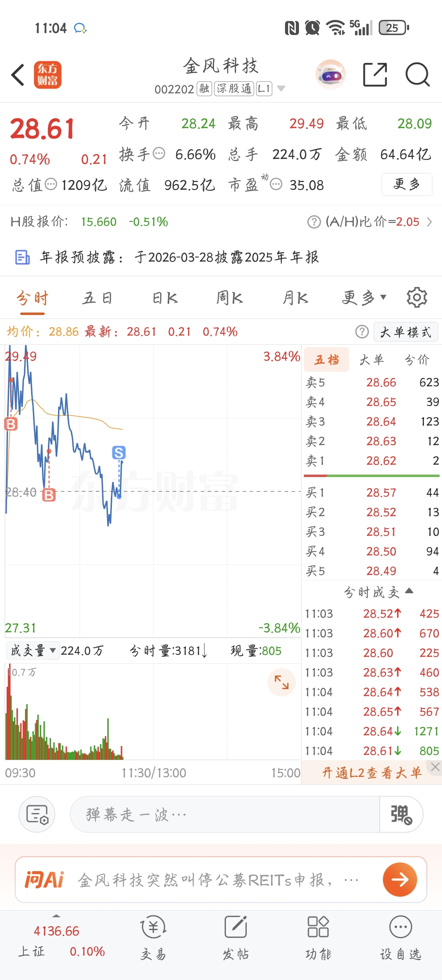This screenshot has width=442, height=980.
Task: Open the robot AI assistant avatar
Action: 330,75
